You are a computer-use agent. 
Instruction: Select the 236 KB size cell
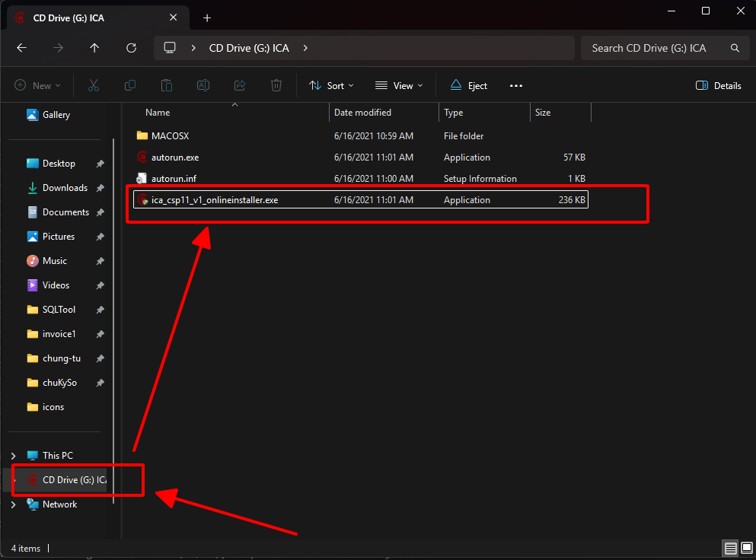coord(572,200)
